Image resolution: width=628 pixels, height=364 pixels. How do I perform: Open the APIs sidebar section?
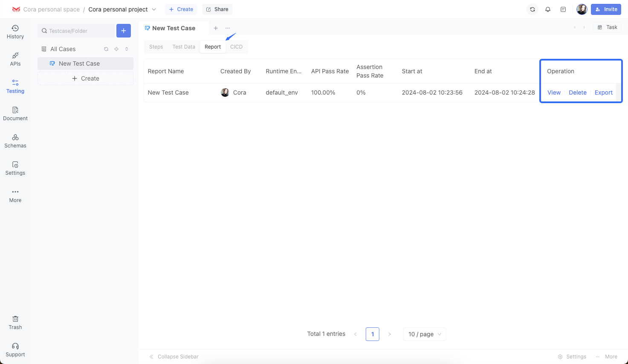coord(15,59)
